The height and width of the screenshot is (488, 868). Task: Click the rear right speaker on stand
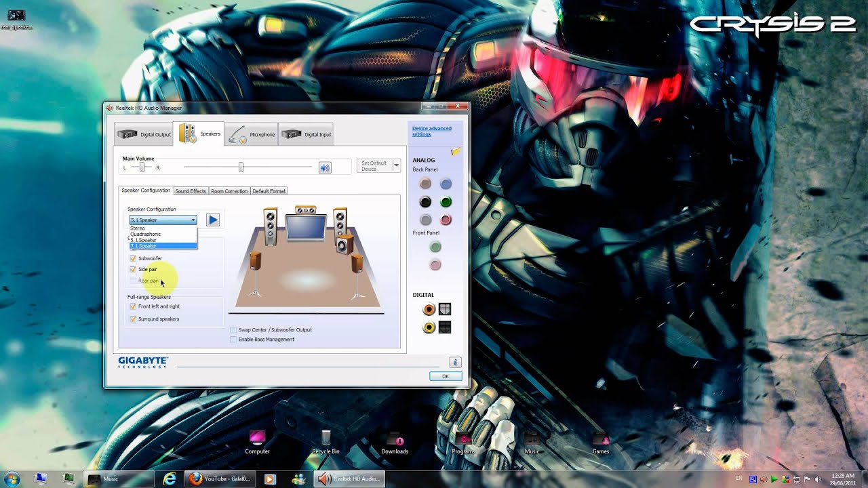point(357,277)
